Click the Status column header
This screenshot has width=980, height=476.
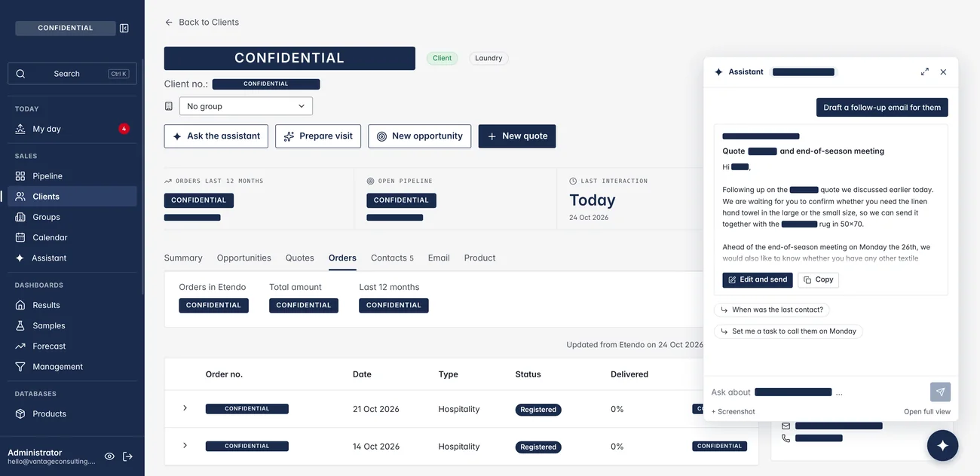coord(528,374)
